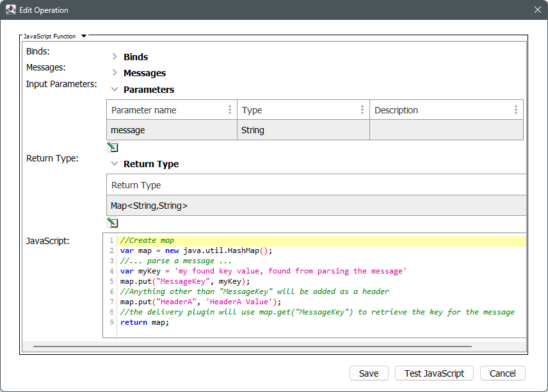The height and width of the screenshot is (392, 548).
Task: Open the Type column options menu
Action: coord(362,110)
